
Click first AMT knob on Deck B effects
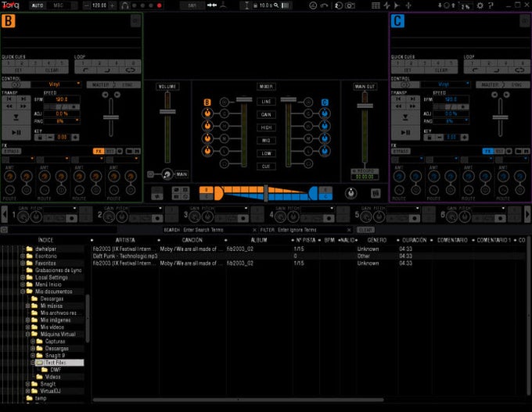click(x=9, y=176)
